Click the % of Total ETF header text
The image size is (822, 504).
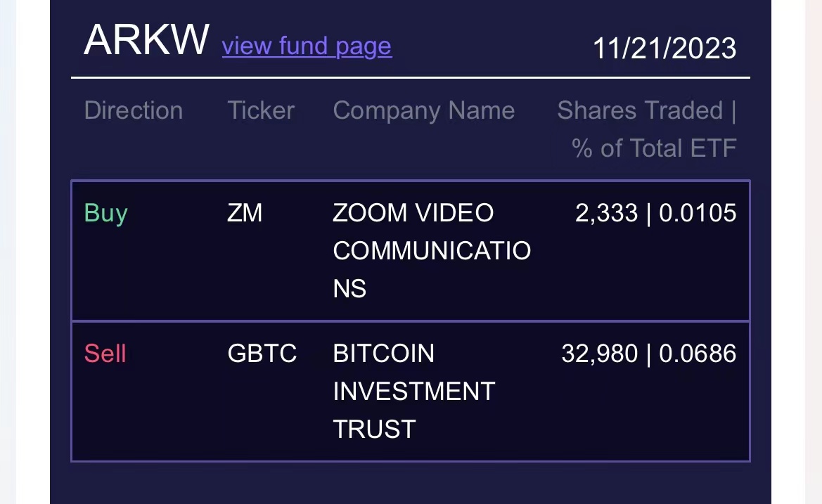click(x=654, y=148)
